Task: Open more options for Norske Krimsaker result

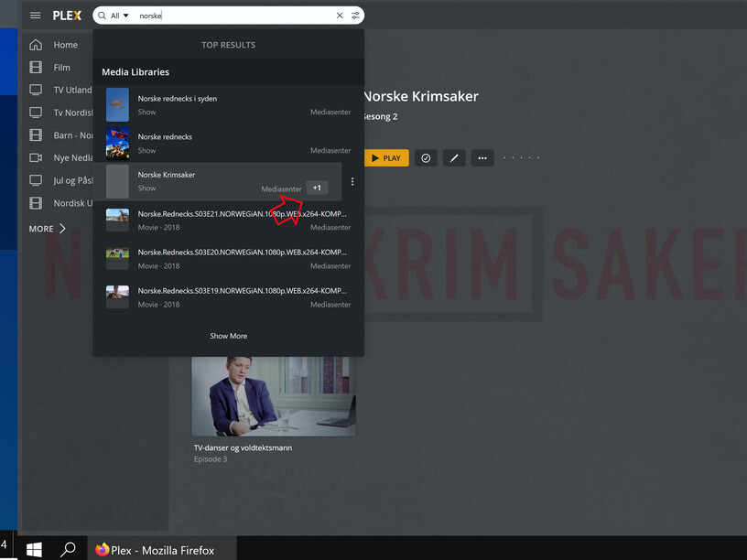Action: tap(352, 181)
